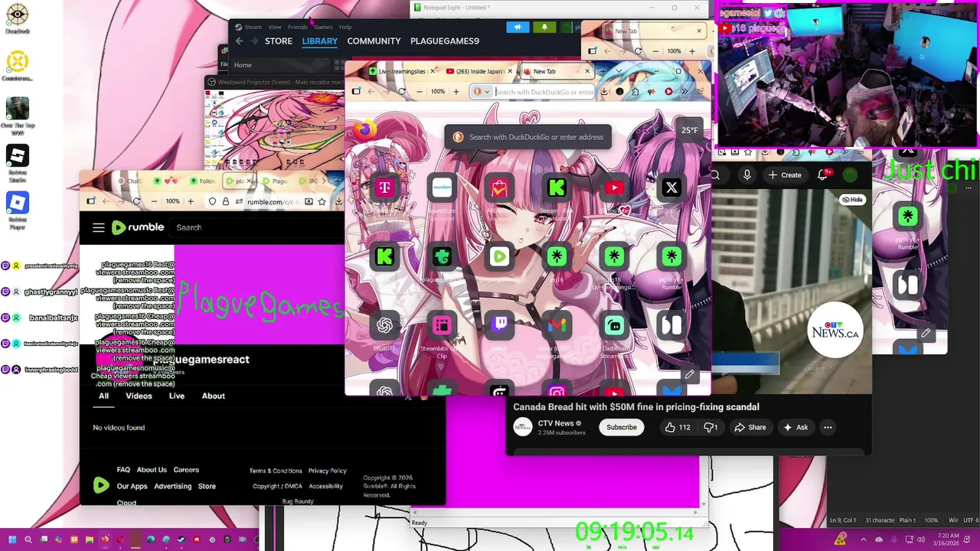Open the Bug Bounty link on Rumble
The image size is (980, 551).
298,501
